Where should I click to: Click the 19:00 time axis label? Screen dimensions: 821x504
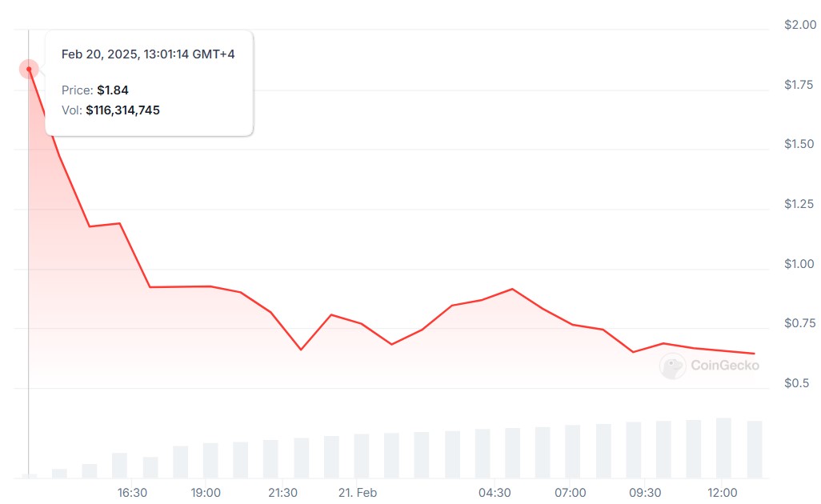click(x=206, y=493)
